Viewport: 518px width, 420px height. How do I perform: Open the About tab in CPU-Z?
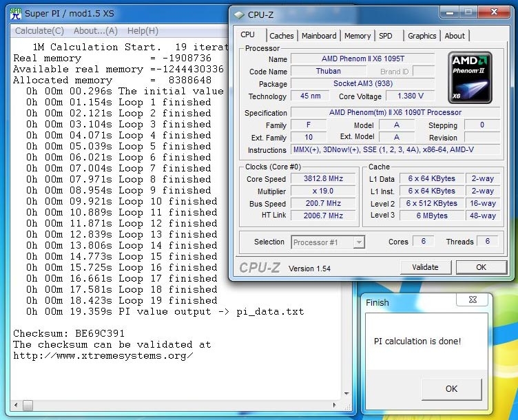[455, 36]
